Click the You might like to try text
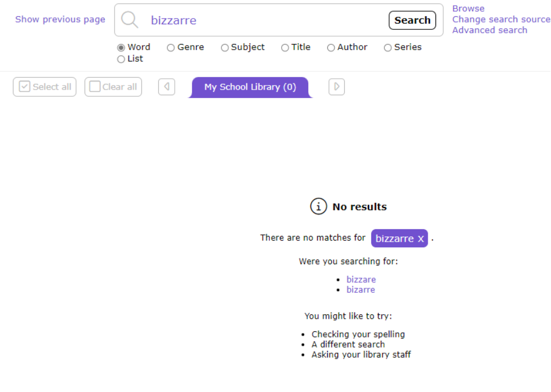The image size is (551, 392). point(348,316)
